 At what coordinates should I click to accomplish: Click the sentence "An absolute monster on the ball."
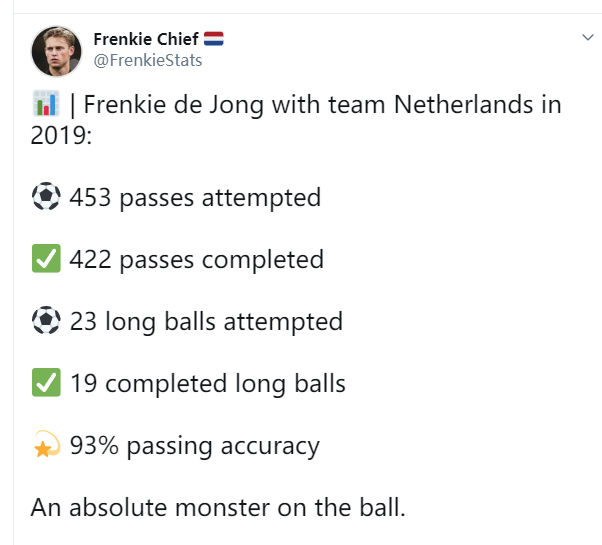pos(218,508)
